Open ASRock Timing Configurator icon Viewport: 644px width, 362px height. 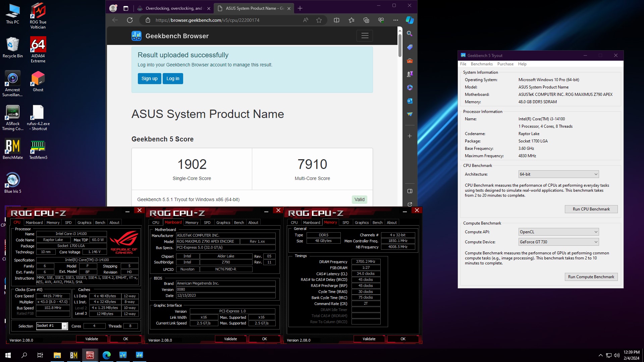tap(12, 117)
